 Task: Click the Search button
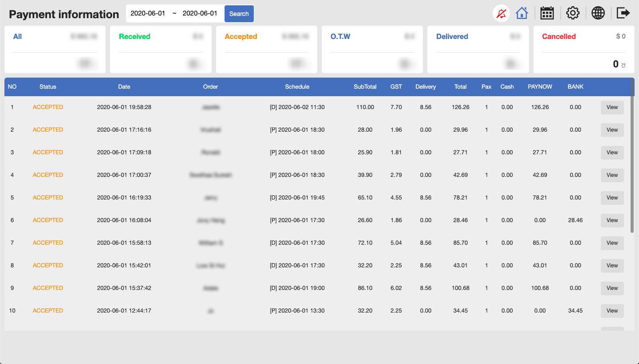[239, 14]
